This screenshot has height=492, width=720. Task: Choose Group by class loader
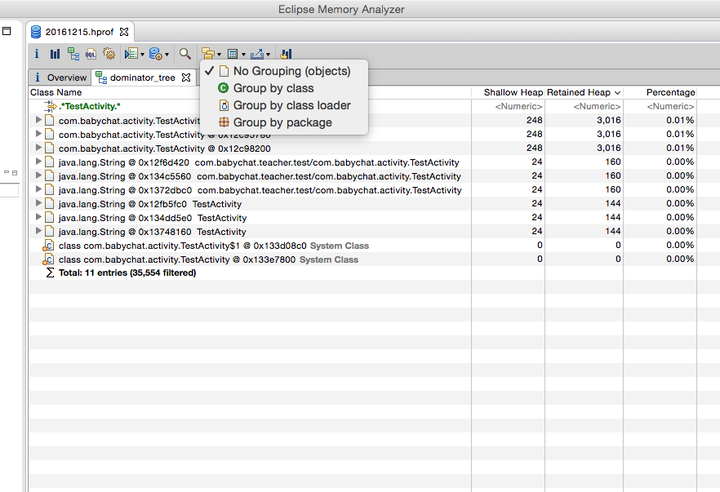point(285,105)
